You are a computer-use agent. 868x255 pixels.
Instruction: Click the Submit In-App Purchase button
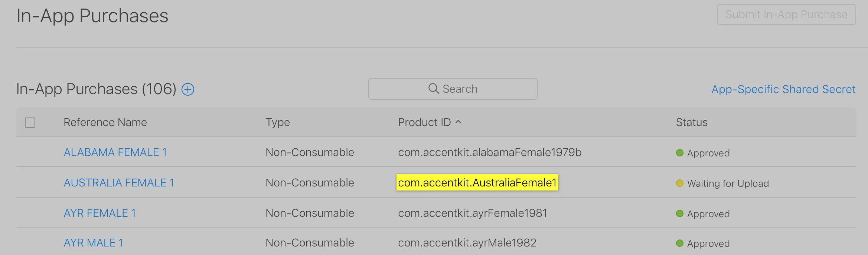click(x=786, y=14)
